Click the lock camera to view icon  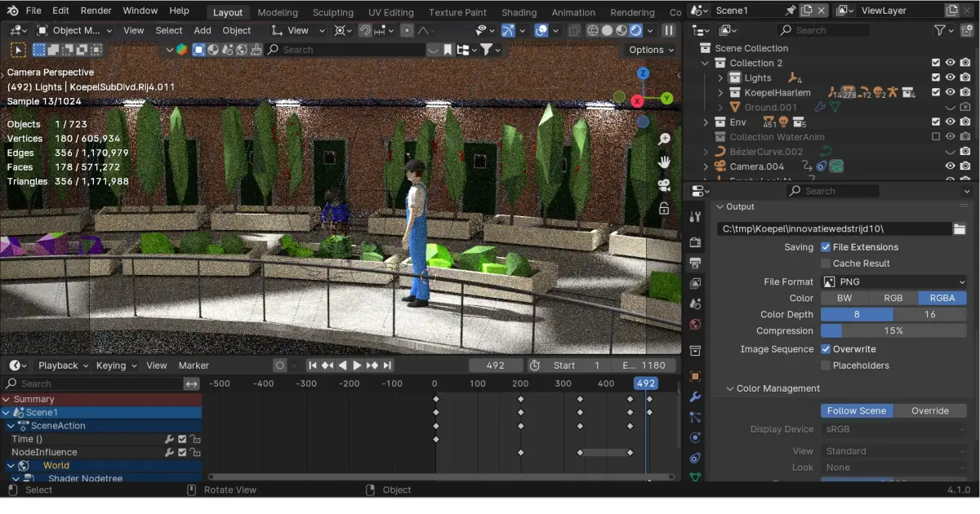(665, 207)
